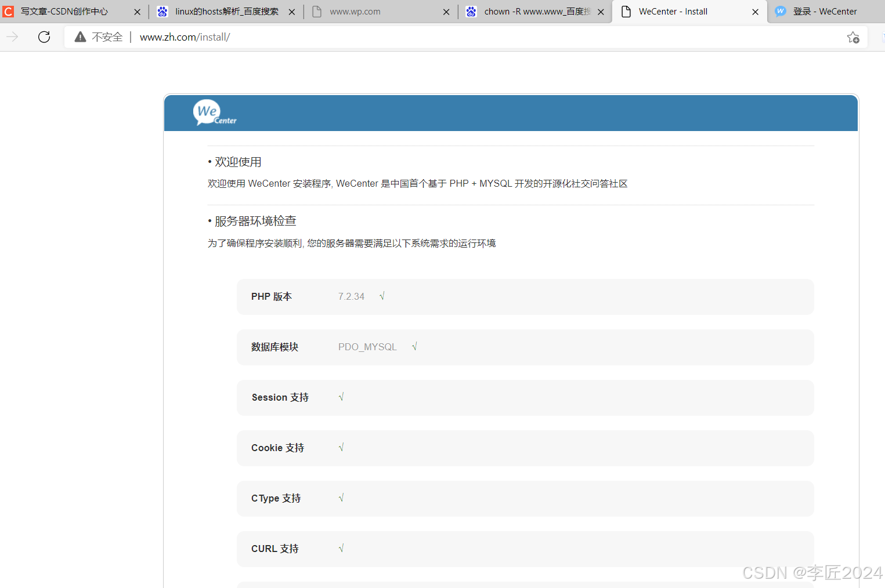885x588 pixels.
Task: Switch to www.wp.com tab
Action: click(381, 12)
